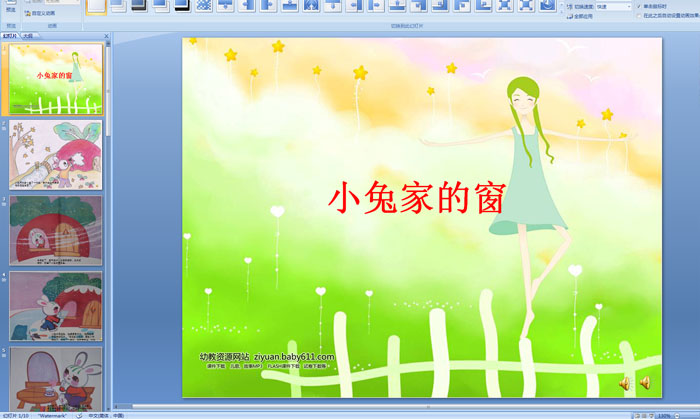This screenshot has width=700, height=419.
Task: Click the spell check status icon
Action: point(79,415)
